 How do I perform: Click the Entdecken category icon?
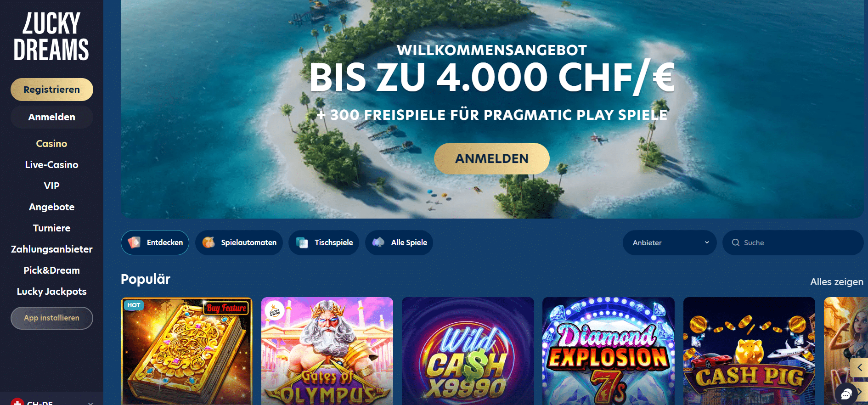pos(134,242)
